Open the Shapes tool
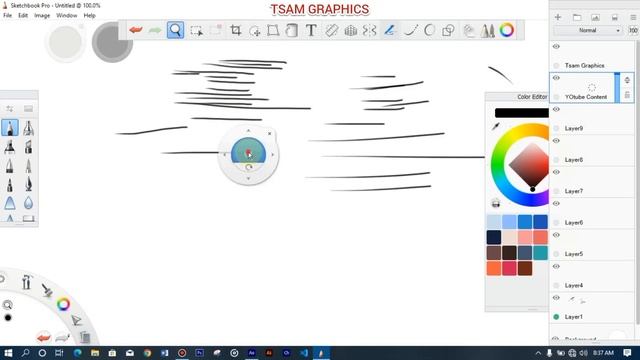Viewport: 640px width, 360px height. [448, 30]
